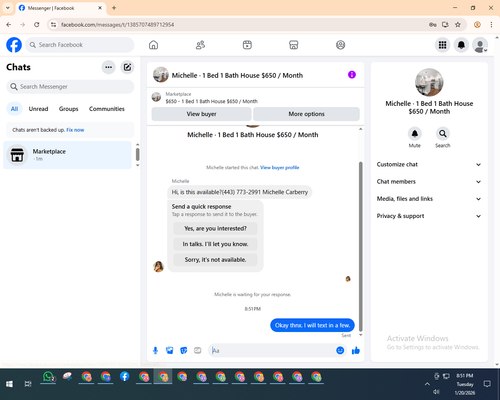Open the emoji picker in message box
Viewport: 500px width, 400px height.
click(340, 350)
